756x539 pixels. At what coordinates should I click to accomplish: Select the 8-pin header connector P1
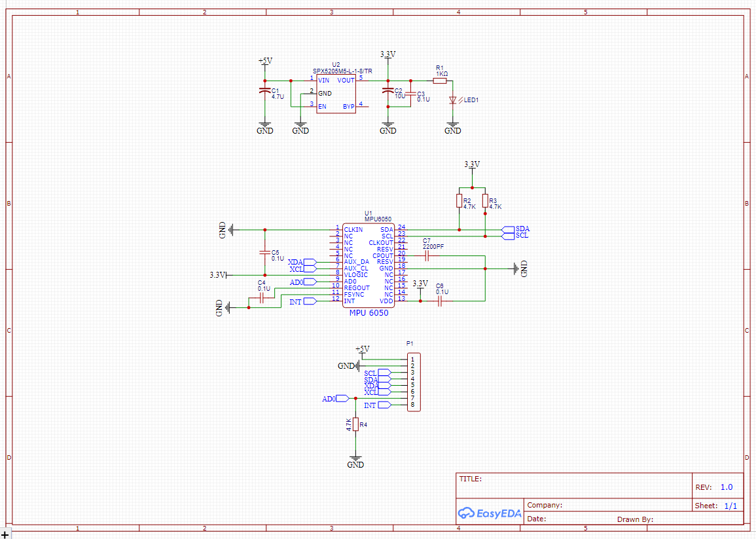pyautogui.click(x=414, y=382)
